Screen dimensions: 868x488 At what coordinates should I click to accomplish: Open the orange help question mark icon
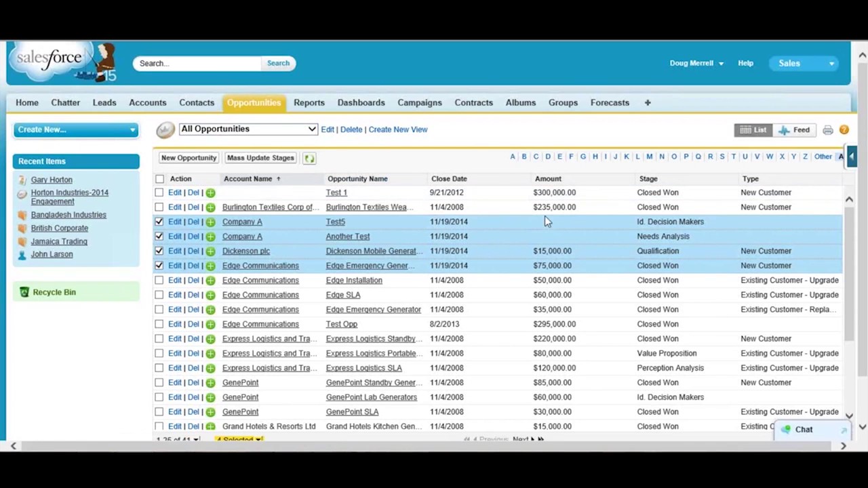[844, 129]
